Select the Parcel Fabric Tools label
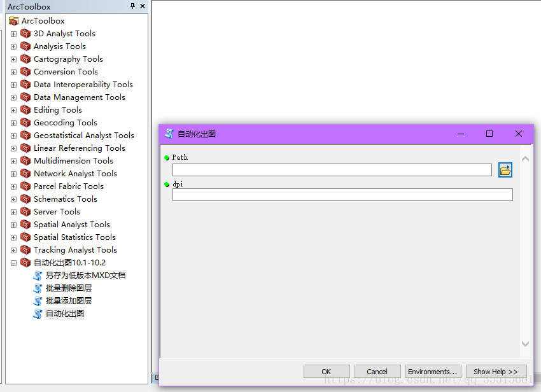The image size is (541, 392). pyautogui.click(x=69, y=186)
